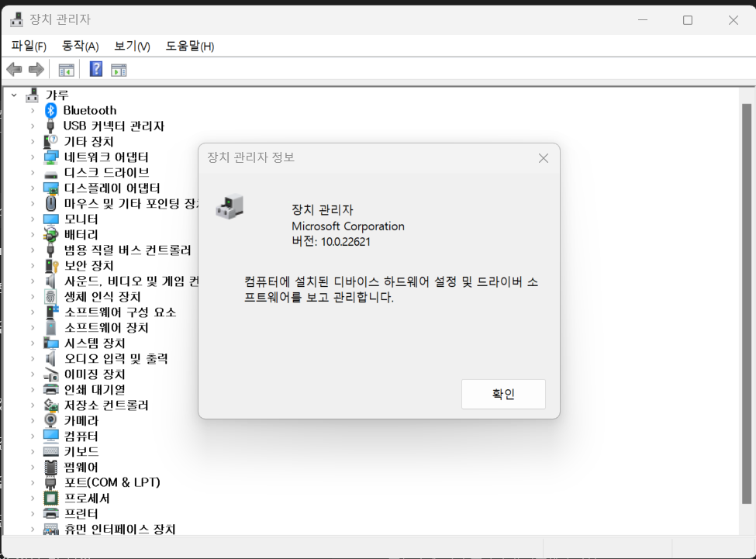Click the show/hide action pane toolbar icon
This screenshot has width=756, height=559.
pyautogui.click(x=119, y=71)
